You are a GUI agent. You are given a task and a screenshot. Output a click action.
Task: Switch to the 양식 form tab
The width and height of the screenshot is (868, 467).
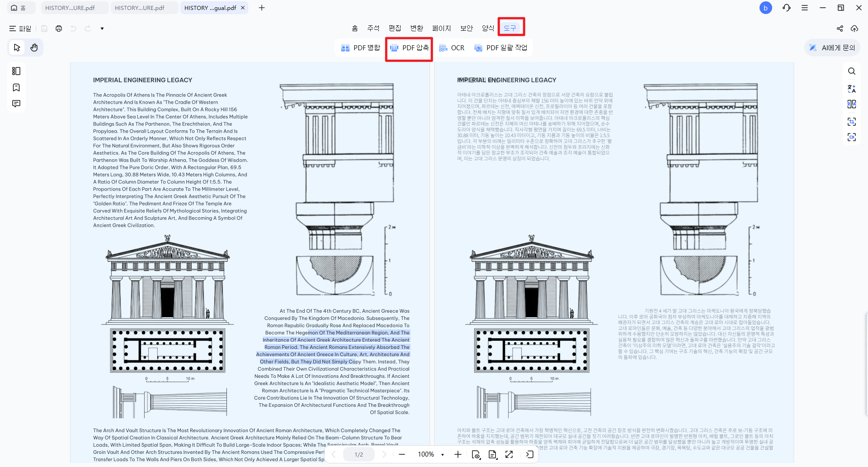pyautogui.click(x=488, y=28)
